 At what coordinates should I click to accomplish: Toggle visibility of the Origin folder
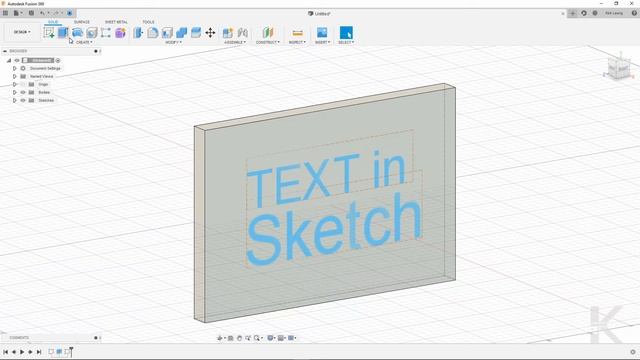coord(23,84)
